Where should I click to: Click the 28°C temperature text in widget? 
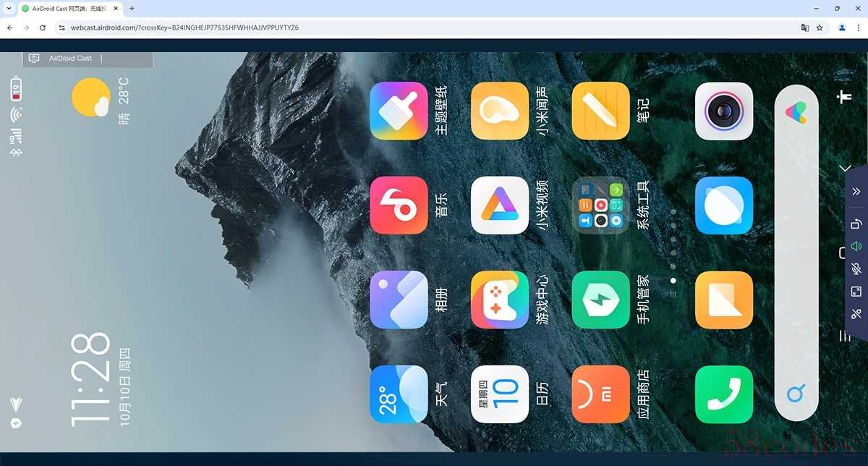coord(124,90)
